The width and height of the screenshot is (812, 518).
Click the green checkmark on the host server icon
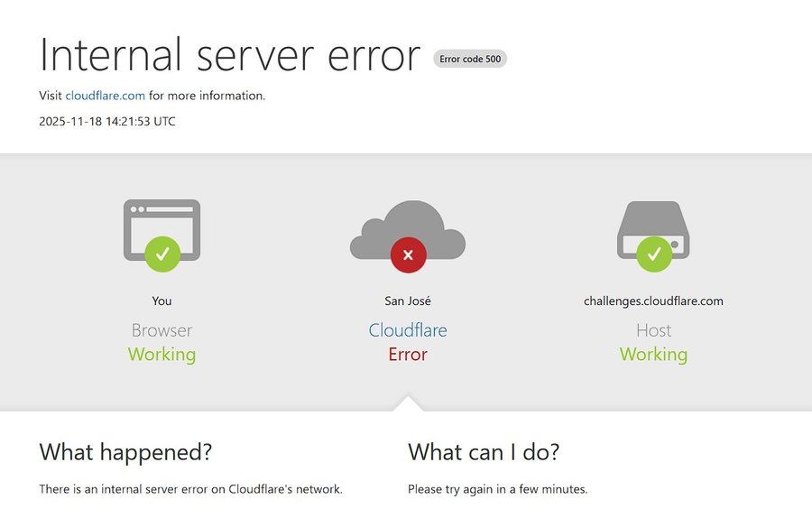point(653,254)
